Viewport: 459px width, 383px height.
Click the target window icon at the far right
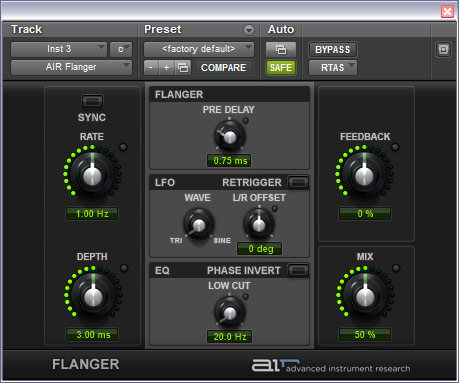pos(443,50)
